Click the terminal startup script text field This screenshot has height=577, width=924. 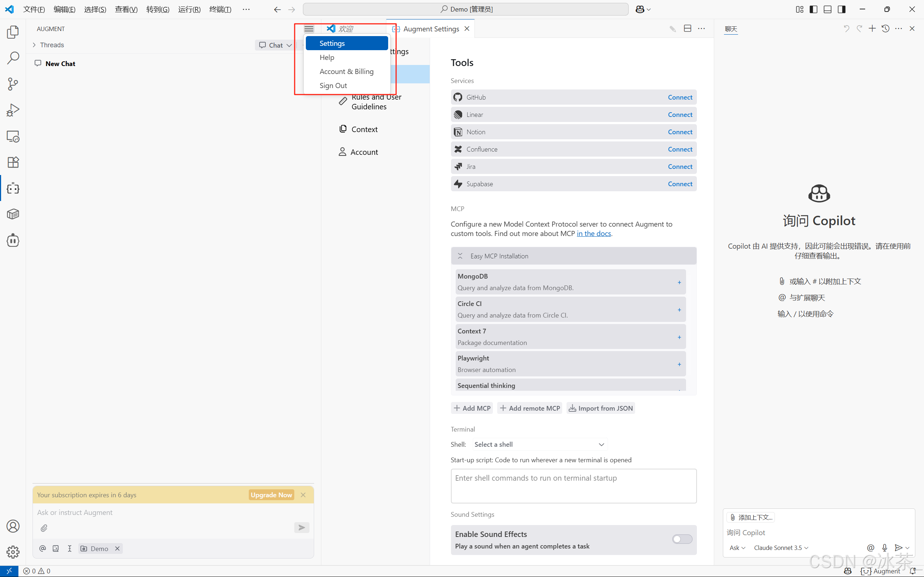point(573,485)
